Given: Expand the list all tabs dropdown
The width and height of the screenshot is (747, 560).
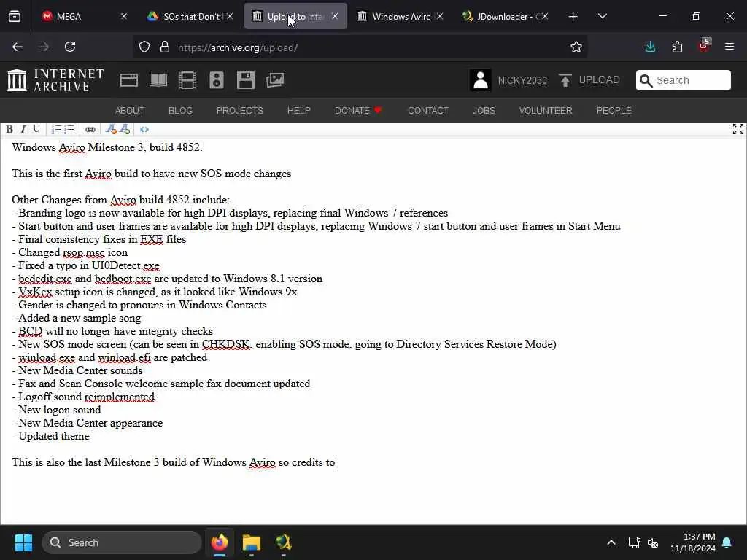Looking at the screenshot, I should click(x=602, y=17).
